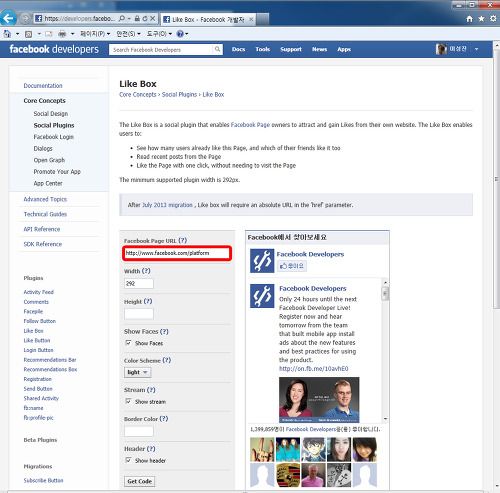Open the Color Scheme light dropdown
The width and height of the screenshot is (500, 493).
[x=138, y=372]
